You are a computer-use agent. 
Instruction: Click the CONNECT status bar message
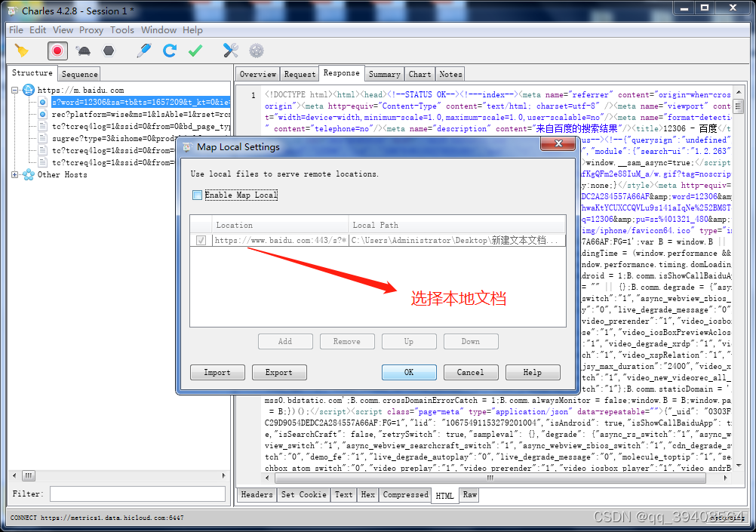tap(97, 518)
